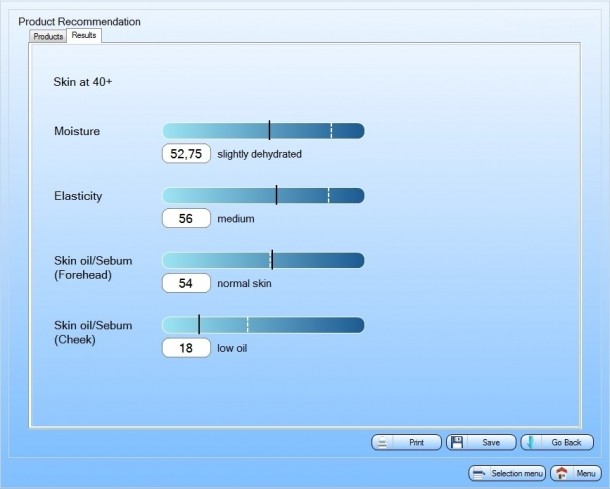Screen dimensions: 610x489
Task: Select the Results tab
Action: pos(84,36)
